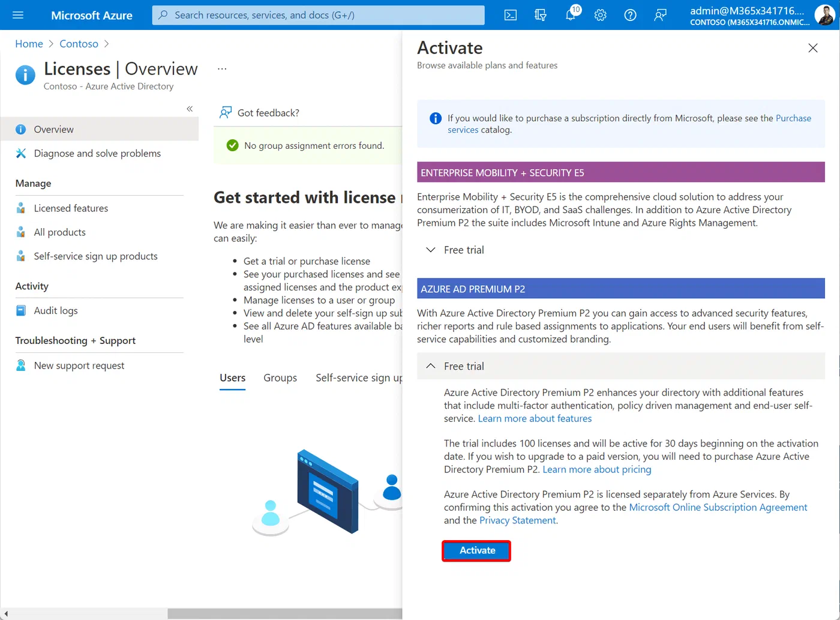Open Learn more about features link
840x620 pixels.
[x=535, y=418]
